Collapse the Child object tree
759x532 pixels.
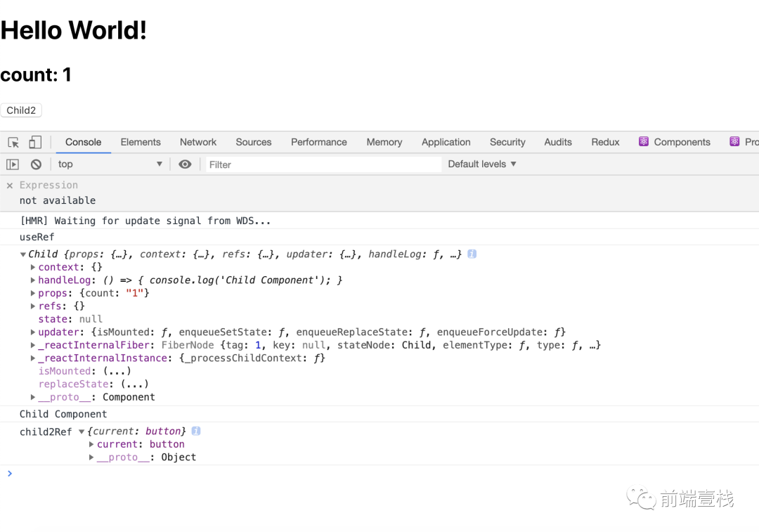click(x=22, y=254)
